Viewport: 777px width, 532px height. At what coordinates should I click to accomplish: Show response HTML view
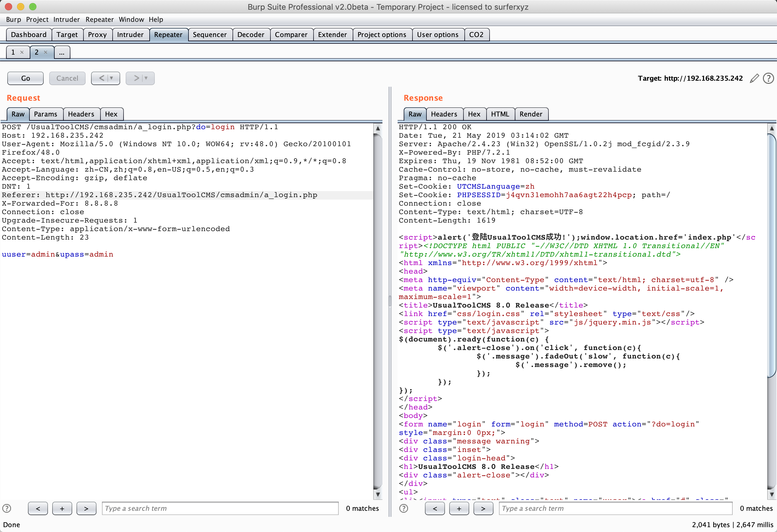(500, 114)
